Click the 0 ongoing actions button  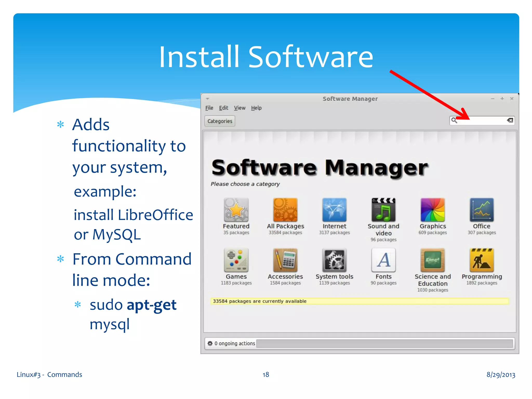pos(231,343)
